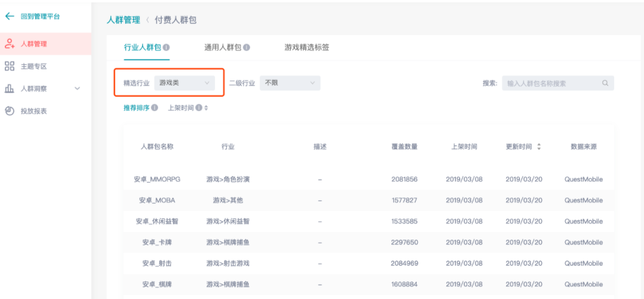Image resolution: width=644 pixels, height=299 pixels.
Task: Click breadcrumb chevron after 人群管理
Action: tap(147, 20)
